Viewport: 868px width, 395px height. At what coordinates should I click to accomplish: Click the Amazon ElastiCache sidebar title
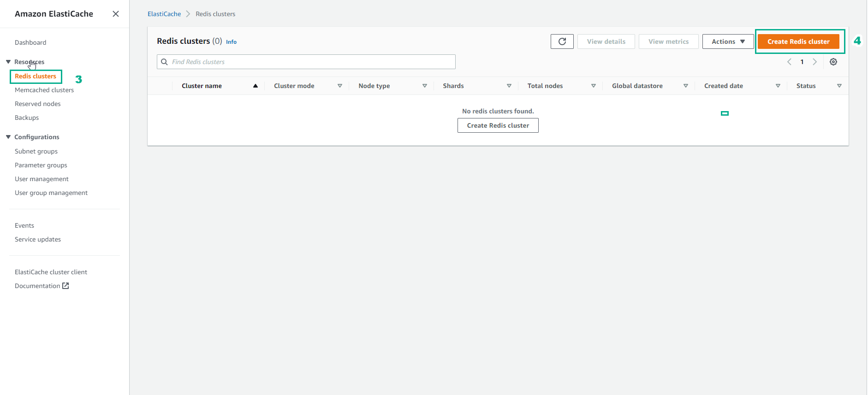point(54,14)
